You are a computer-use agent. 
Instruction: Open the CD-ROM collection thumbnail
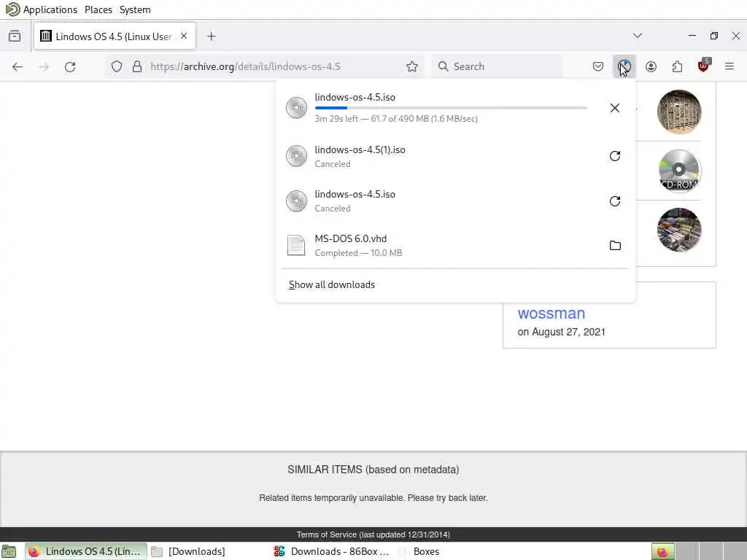click(x=679, y=171)
